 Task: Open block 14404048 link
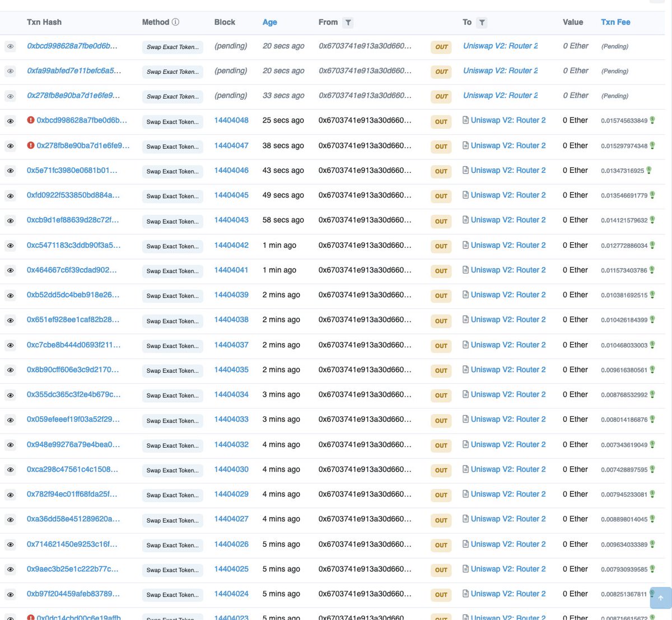coord(231,120)
